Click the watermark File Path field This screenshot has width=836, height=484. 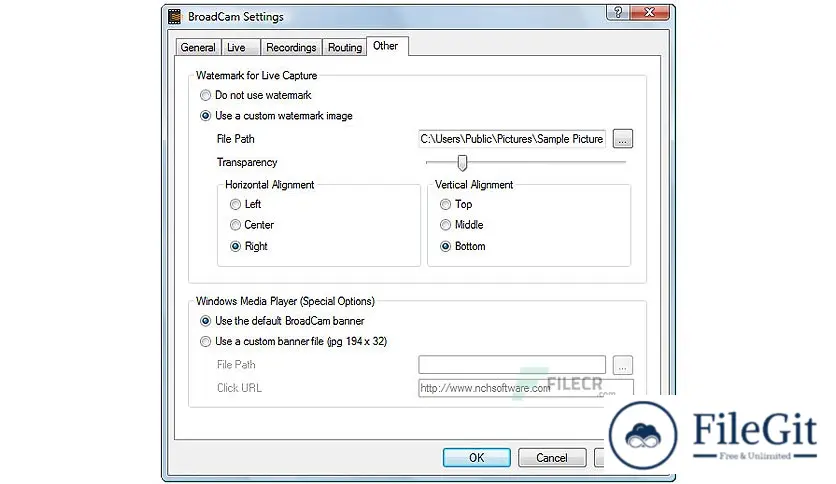pos(512,139)
